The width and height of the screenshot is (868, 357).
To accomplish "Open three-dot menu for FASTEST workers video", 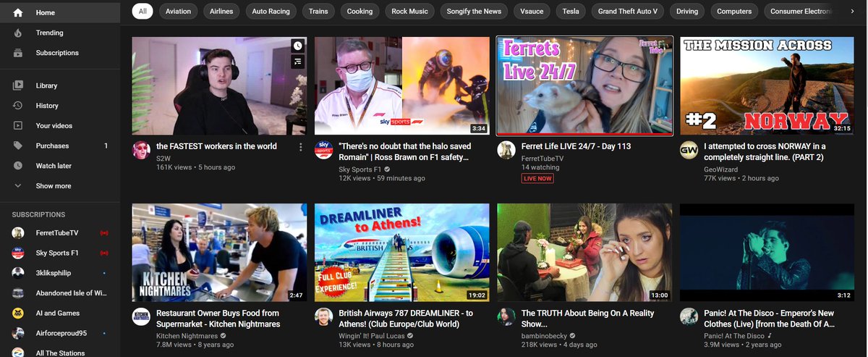I will tap(301, 147).
